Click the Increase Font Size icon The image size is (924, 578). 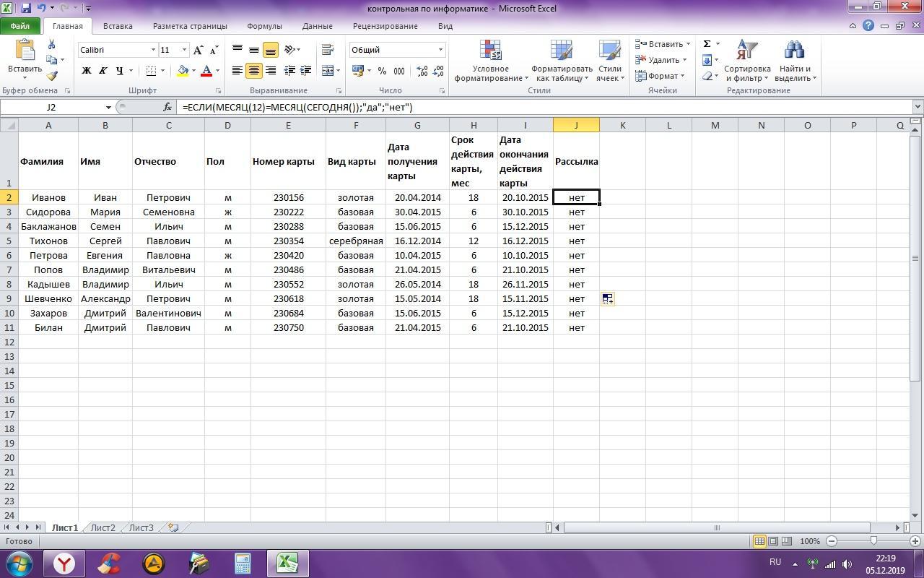click(199, 50)
